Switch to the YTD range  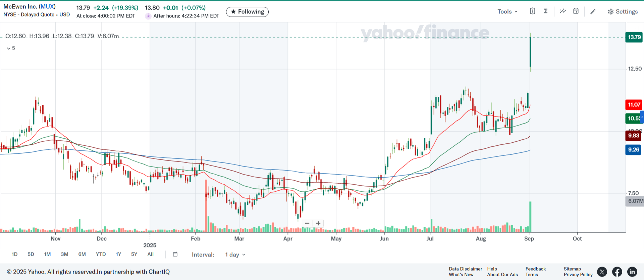click(x=101, y=254)
